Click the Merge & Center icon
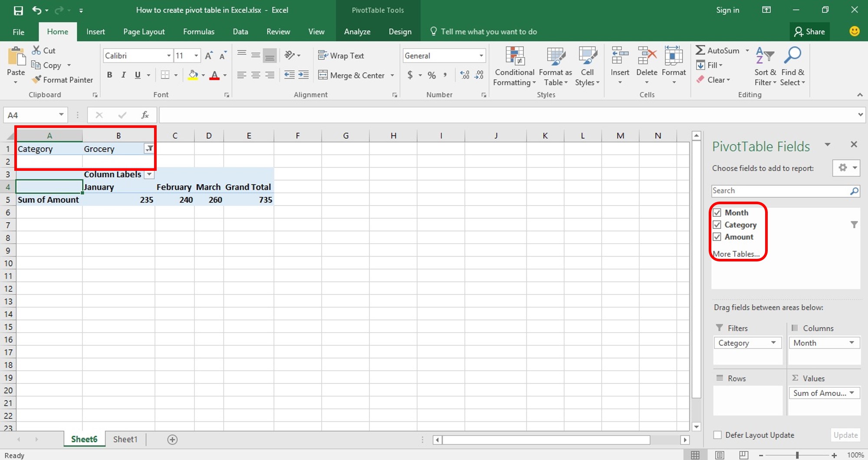This screenshot has height=460, width=868. click(x=323, y=75)
